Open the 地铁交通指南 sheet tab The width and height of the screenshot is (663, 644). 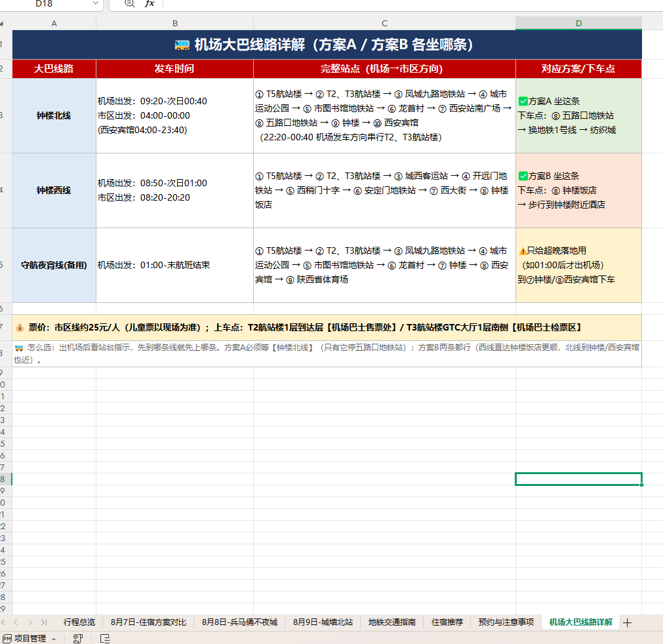click(392, 622)
